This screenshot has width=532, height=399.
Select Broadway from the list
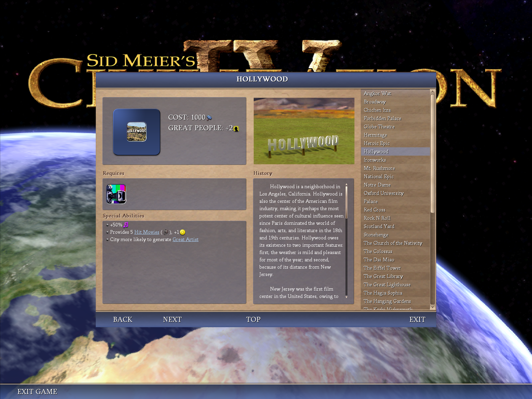[x=375, y=102]
